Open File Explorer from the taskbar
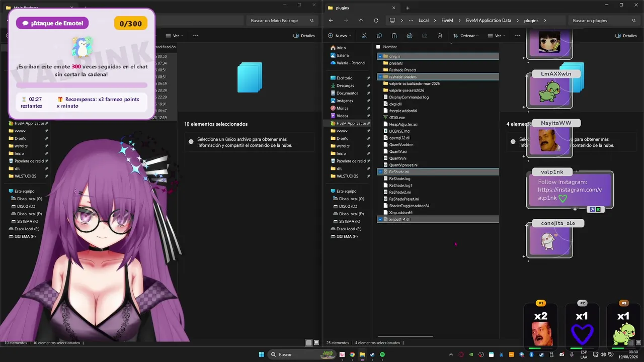Screen dimensions: 644x362 point(362,354)
